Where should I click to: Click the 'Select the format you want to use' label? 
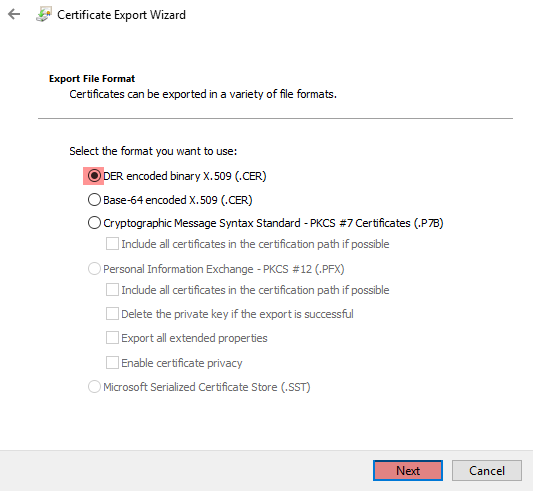(153, 151)
